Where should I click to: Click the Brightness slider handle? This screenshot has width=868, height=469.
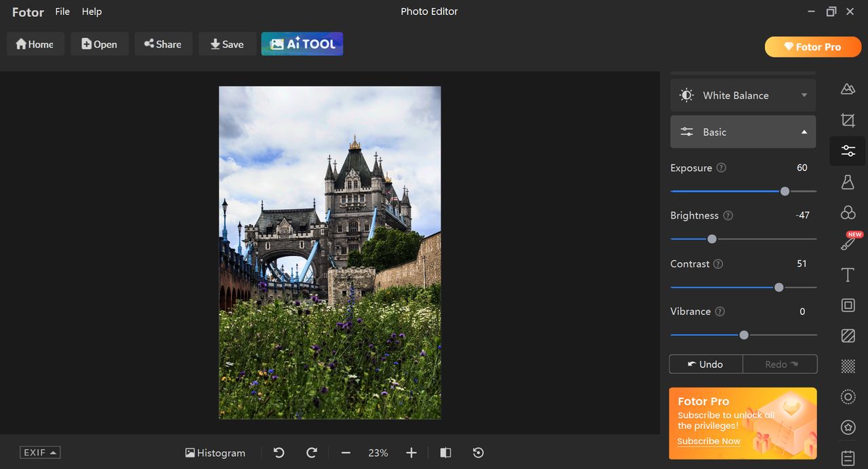click(x=712, y=239)
